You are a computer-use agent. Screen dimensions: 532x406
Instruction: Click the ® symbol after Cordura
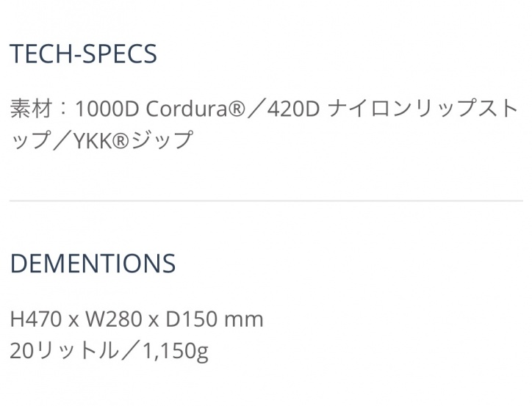[237, 109]
